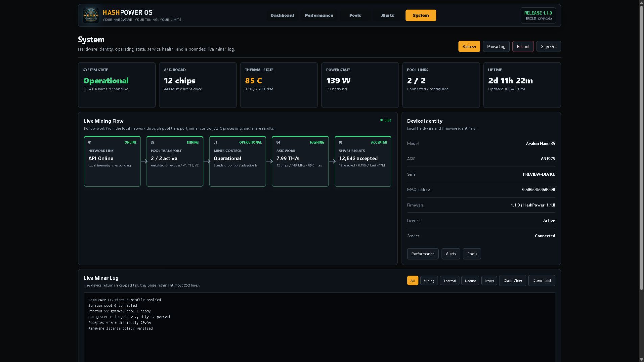Click the scrollbar down arrow
644x362 pixels.
point(641,359)
